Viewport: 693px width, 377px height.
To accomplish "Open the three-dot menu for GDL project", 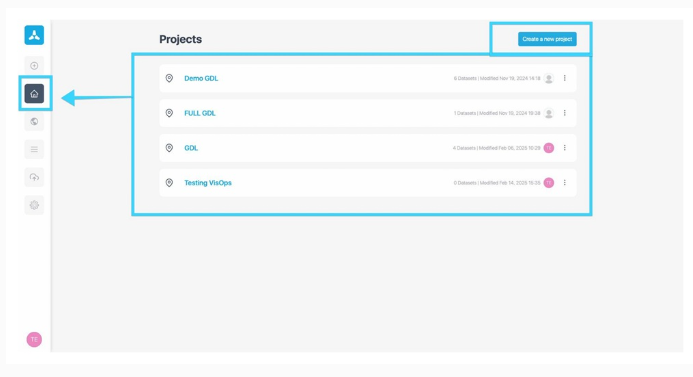I will click(x=564, y=148).
